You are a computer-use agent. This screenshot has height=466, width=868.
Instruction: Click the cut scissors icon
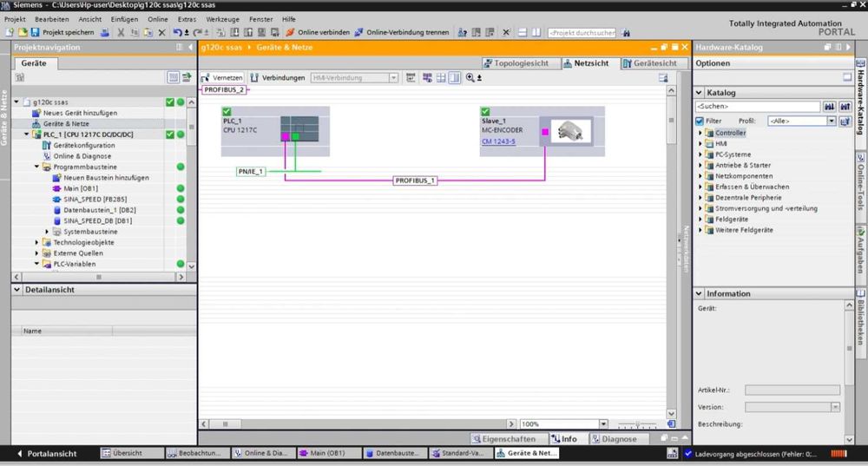[x=121, y=33]
